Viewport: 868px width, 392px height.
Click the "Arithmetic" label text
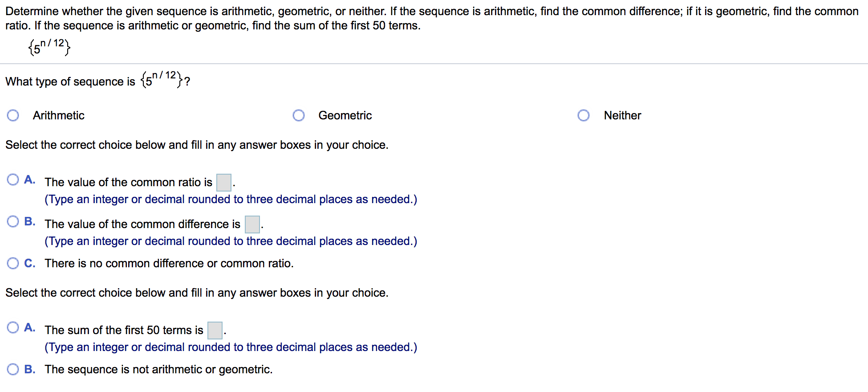[x=59, y=115]
